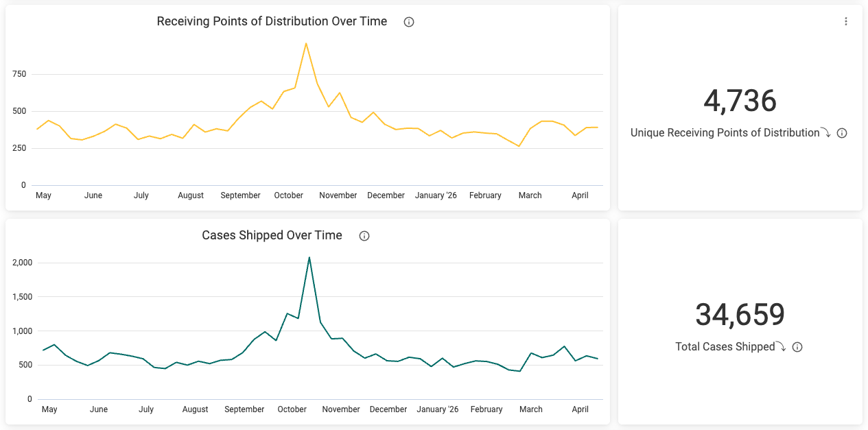
Task: Open info icon beside Receiving Points chart title
Action: (409, 22)
